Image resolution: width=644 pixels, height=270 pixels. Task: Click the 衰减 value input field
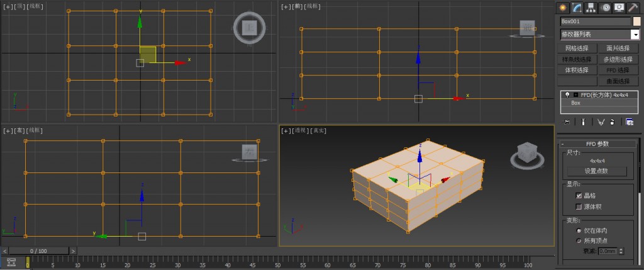(x=608, y=250)
